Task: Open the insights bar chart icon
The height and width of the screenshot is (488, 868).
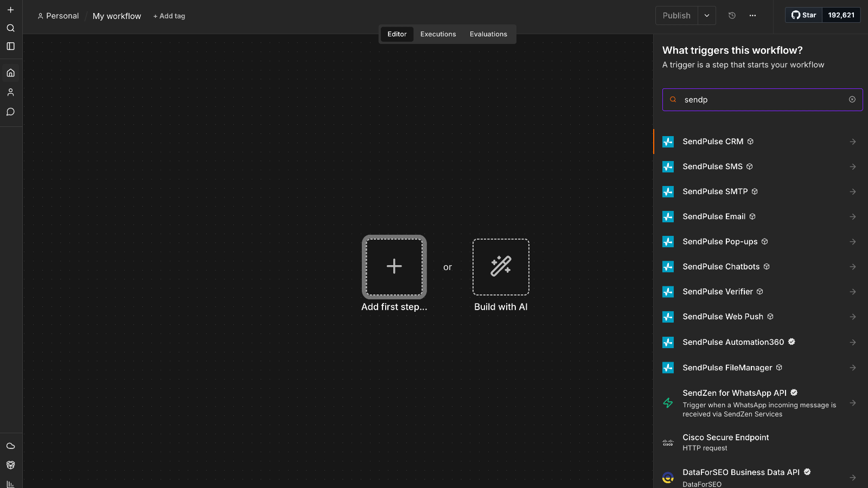Action: (10, 484)
